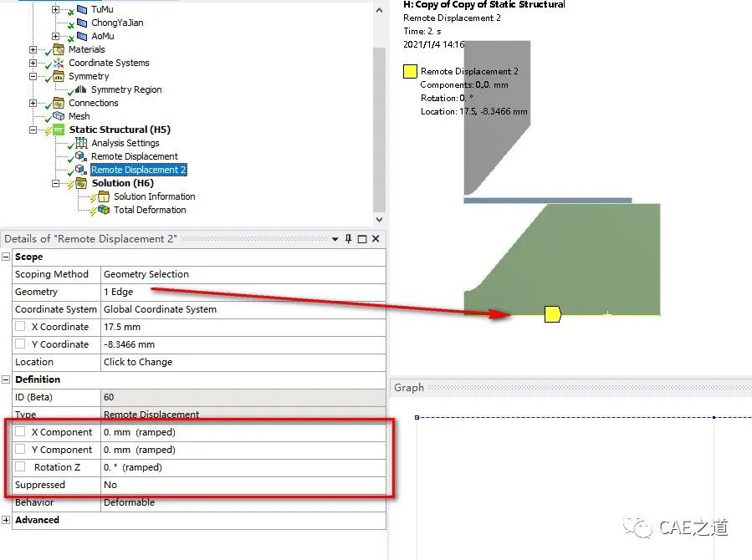Expand the Coordinate Systems tree node
The height and width of the screenshot is (560, 752).
pos(33,63)
